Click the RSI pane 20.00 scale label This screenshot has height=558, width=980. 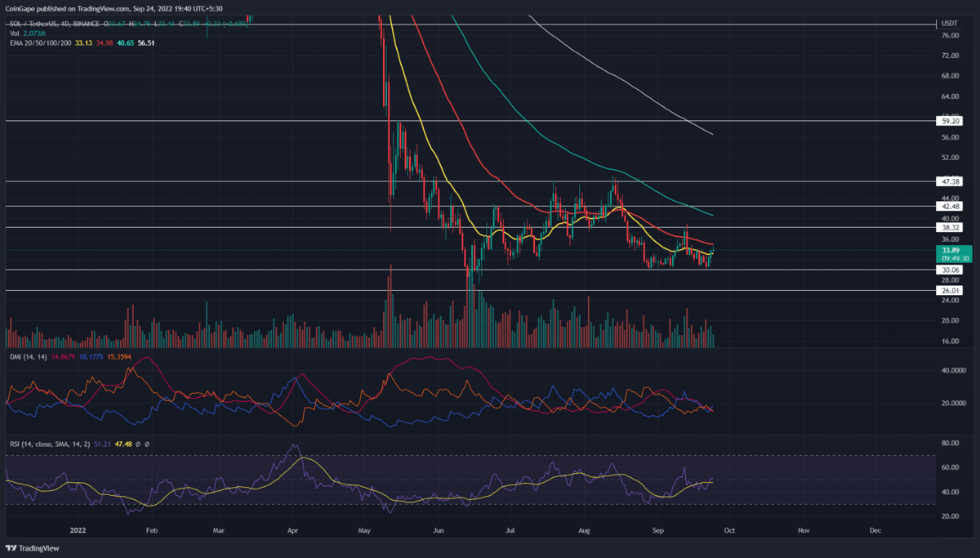pos(949,517)
